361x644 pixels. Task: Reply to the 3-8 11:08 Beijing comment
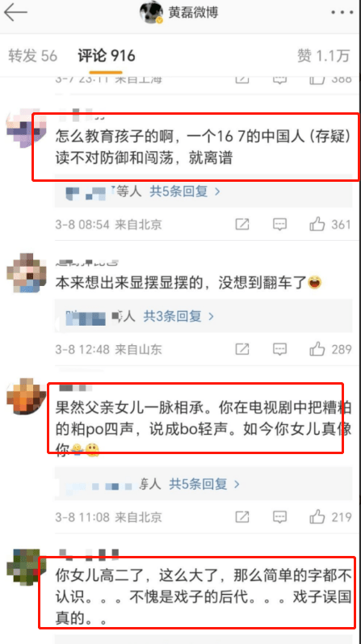click(x=280, y=516)
